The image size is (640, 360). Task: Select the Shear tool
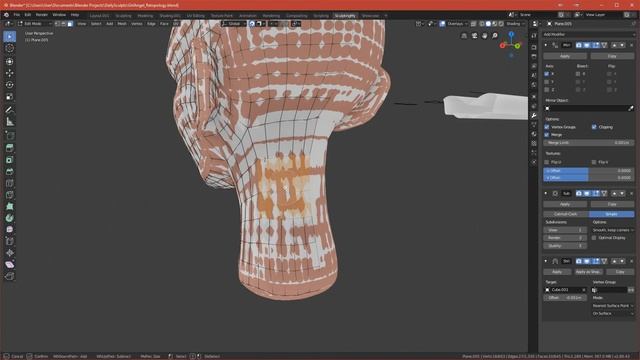point(10,264)
